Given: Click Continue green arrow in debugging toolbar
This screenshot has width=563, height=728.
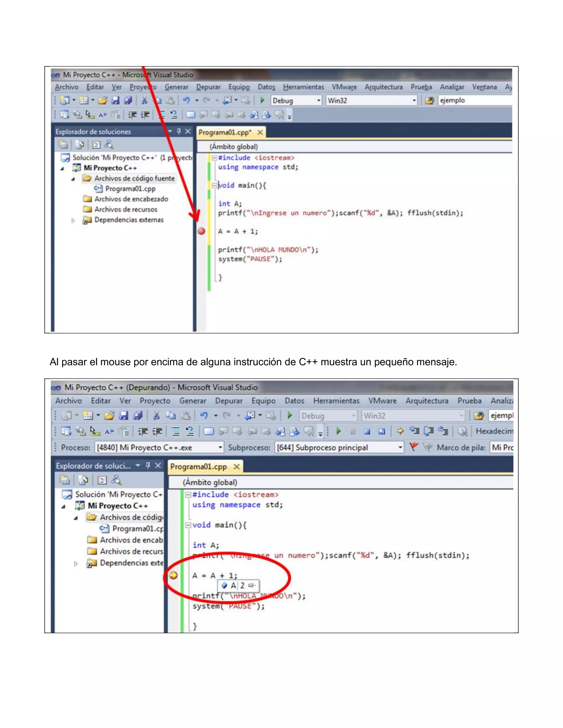Looking at the screenshot, I should pyautogui.click(x=338, y=431).
